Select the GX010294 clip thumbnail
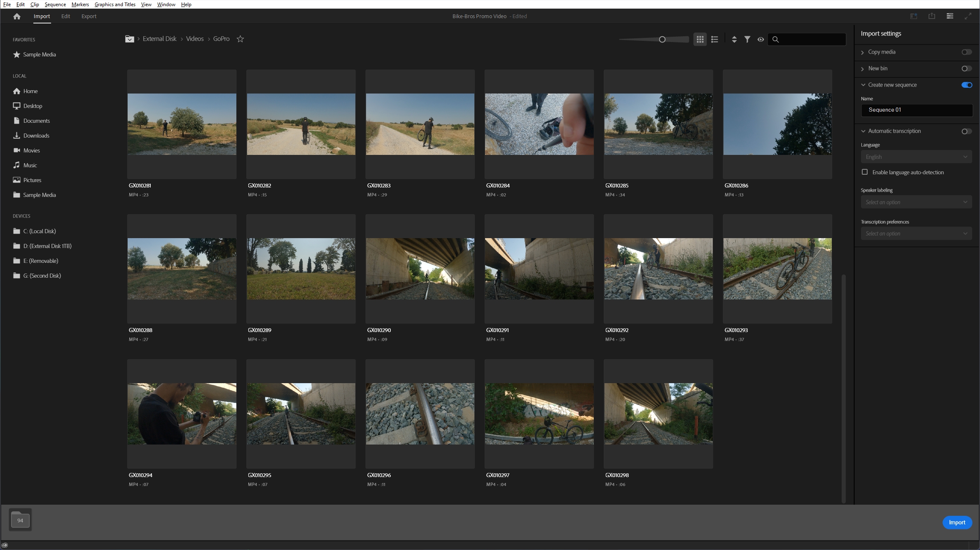The width and height of the screenshot is (980, 550). (x=182, y=414)
